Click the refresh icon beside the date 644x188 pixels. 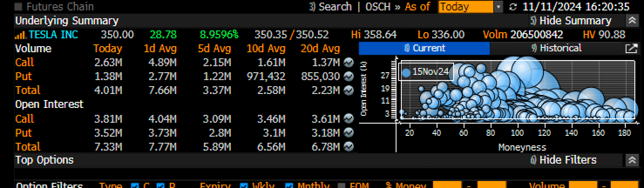click(513, 7)
